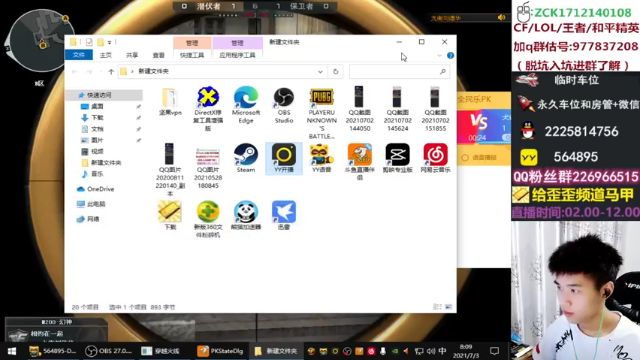Open Customize Quick Access Toolbar dropdown
The height and width of the screenshot is (360, 640).
click(109, 42)
